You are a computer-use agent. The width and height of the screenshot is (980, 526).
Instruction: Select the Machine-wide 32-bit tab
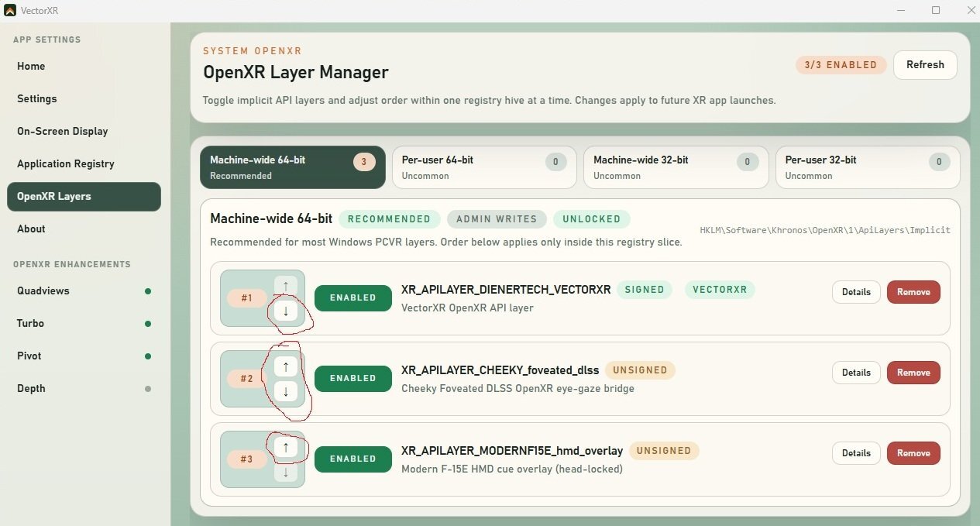coord(676,167)
